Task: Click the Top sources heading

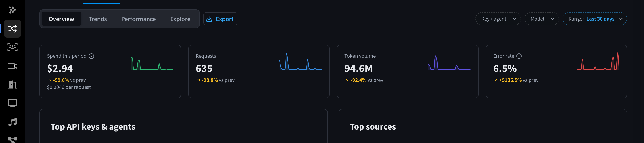Action: [373, 127]
